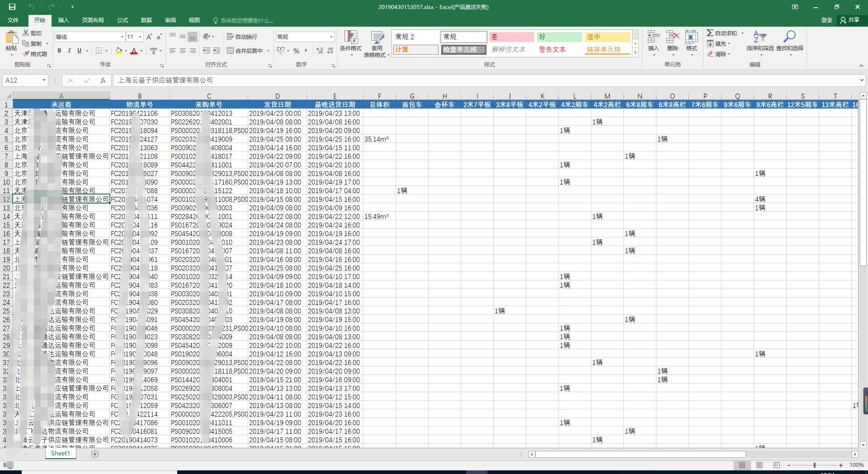The height and width of the screenshot is (474, 868).
Task: Increase font size with the larger A icon
Action: click(x=149, y=37)
